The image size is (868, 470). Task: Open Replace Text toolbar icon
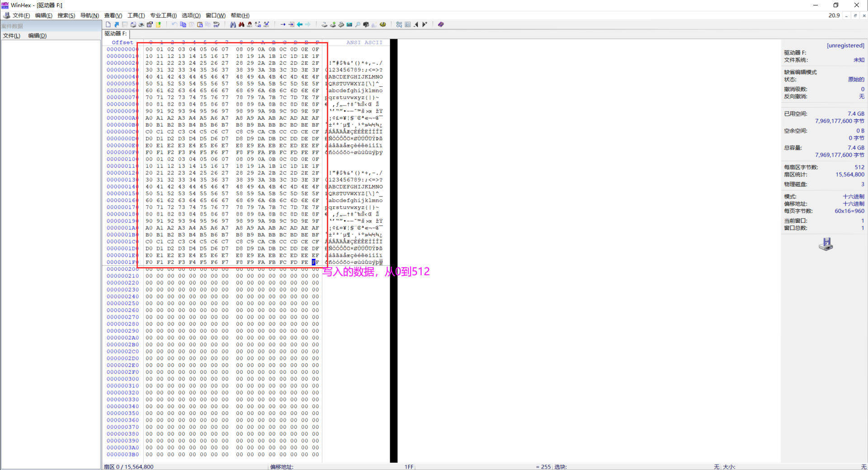(258, 24)
